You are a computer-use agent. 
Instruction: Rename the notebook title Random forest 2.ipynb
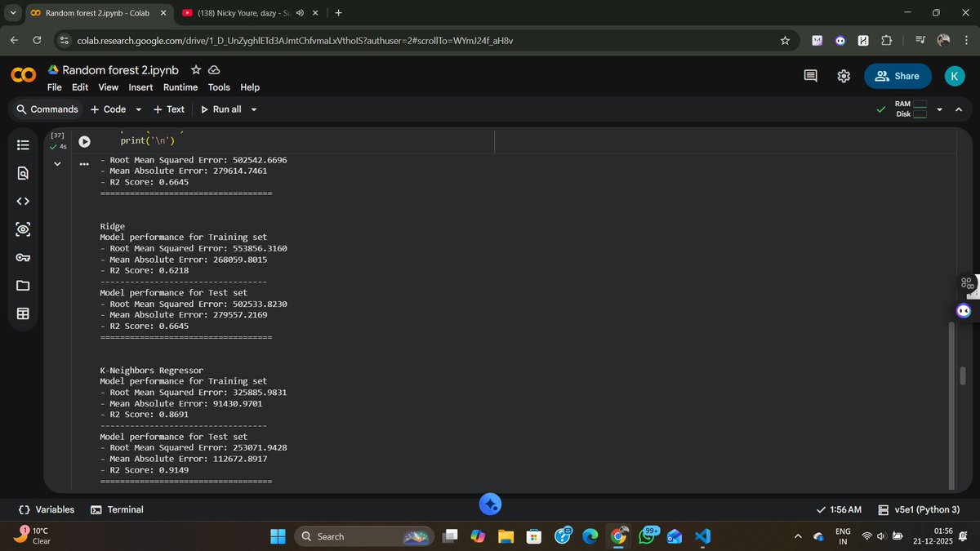tap(120, 70)
